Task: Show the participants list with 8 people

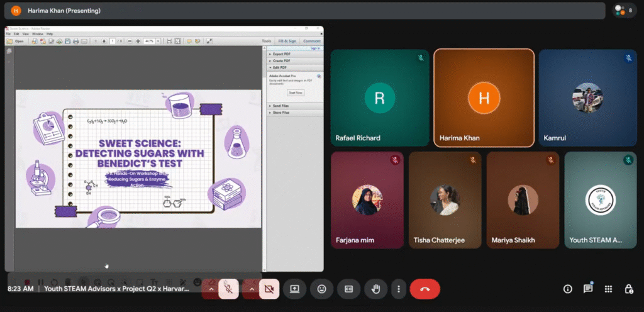Action: pyautogui.click(x=625, y=10)
